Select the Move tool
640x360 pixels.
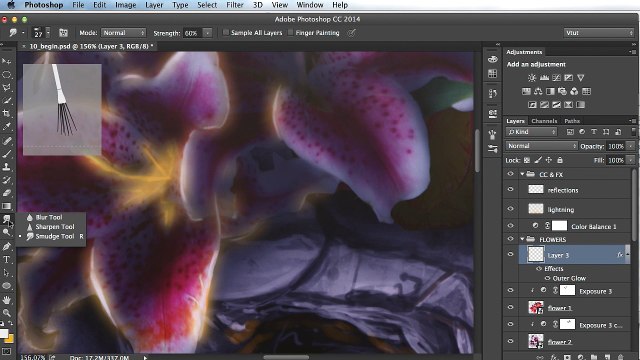[7, 61]
